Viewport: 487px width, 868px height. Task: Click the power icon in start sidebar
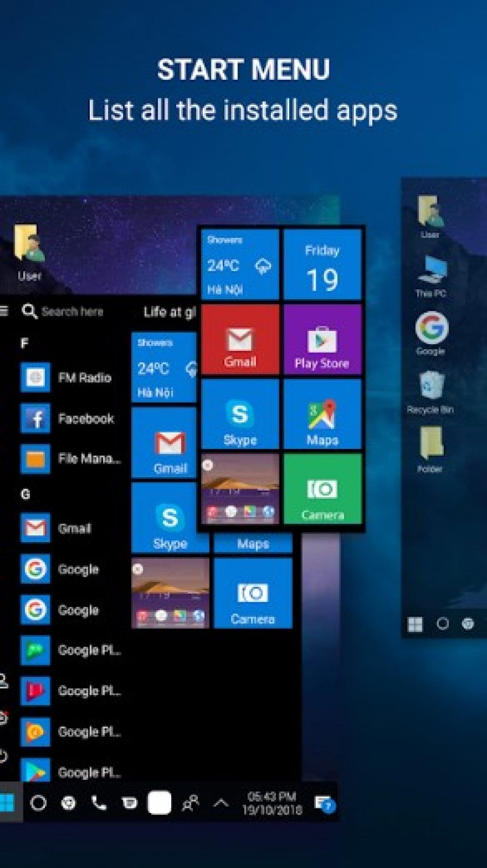[x=3, y=756]
